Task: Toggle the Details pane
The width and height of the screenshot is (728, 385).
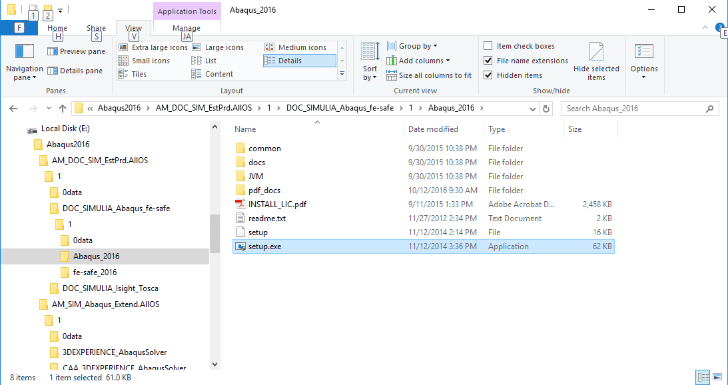Action: 75,71
